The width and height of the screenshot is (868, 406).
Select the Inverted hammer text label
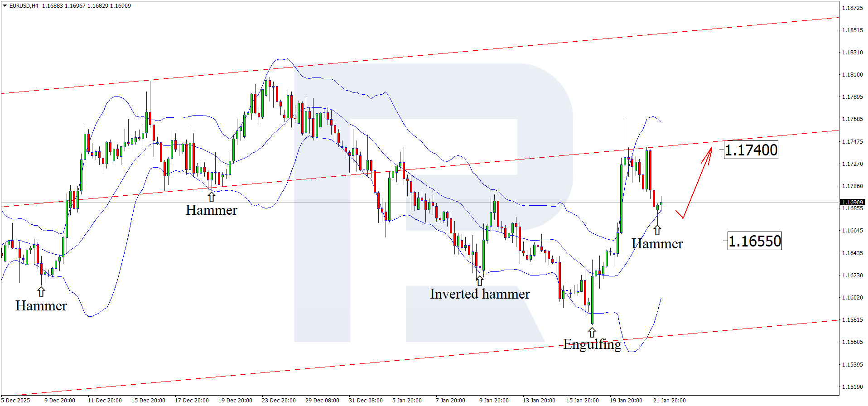point(480,294)
